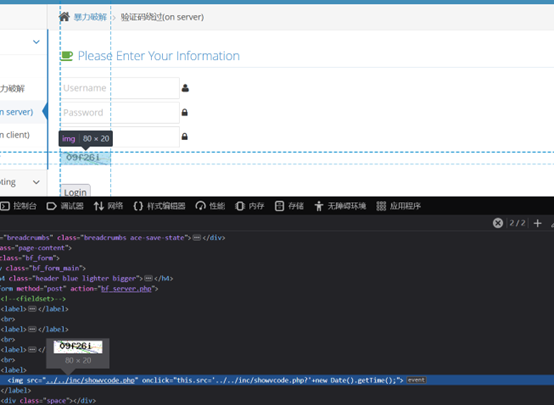Collapse the sidebar menu chevron at top
The width and height of the screenshot is (554, 405).
coord(36,42)
